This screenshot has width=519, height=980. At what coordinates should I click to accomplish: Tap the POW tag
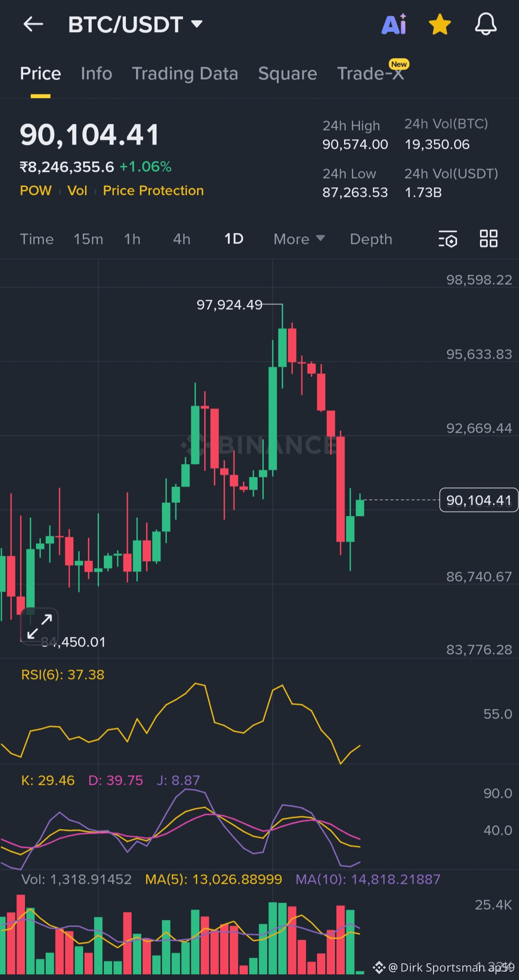tap(36, 191)
